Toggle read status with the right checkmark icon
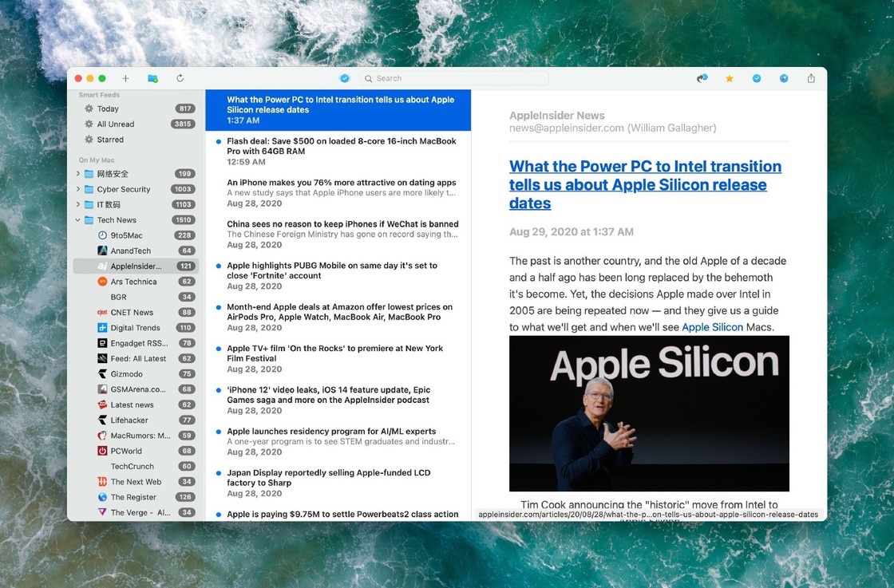894x588 pixels. point(757,78)
